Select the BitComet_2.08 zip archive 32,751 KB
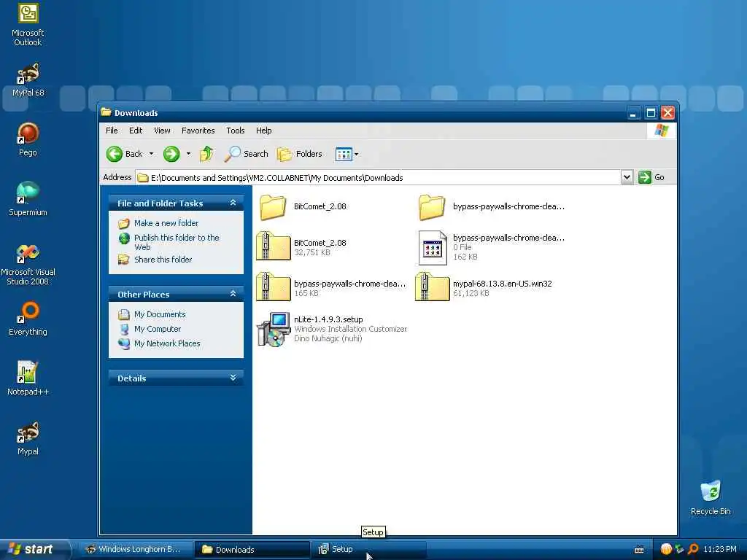This screenshot has height=560, width=747. click(301, 247)
